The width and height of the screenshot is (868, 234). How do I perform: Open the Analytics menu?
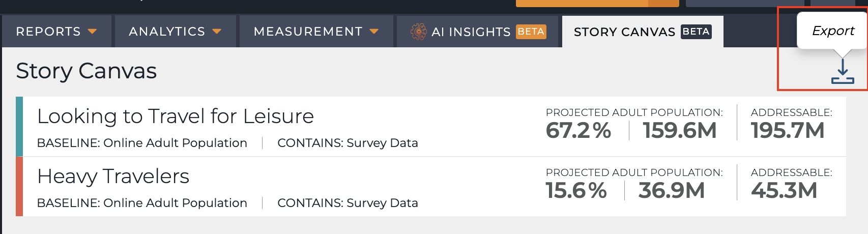(x=176, y=32)
